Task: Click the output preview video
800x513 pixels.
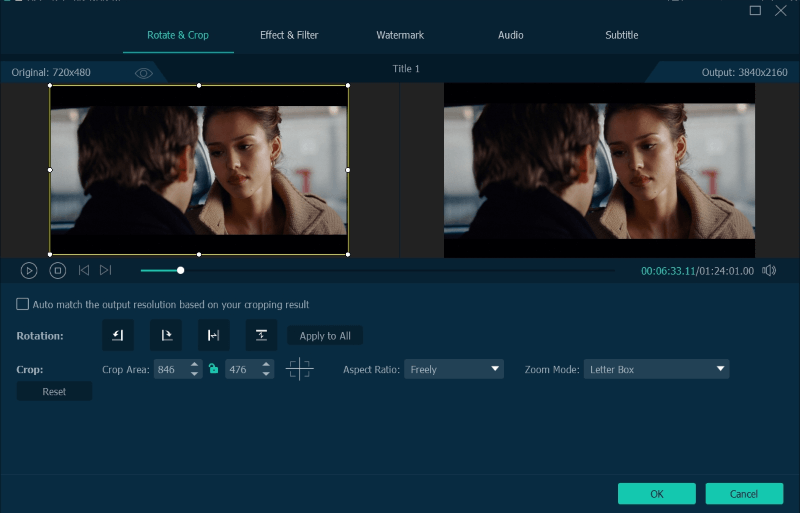Action: point(599,170)
